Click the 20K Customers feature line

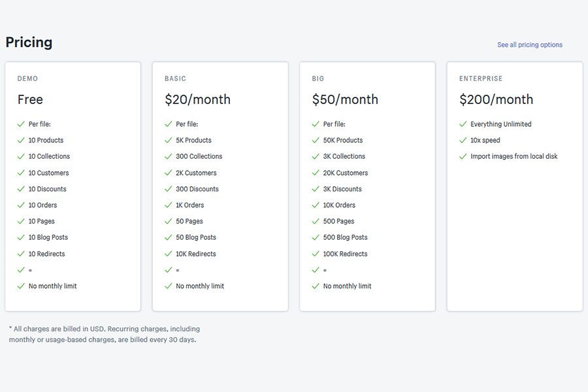(x=346, y=173)
